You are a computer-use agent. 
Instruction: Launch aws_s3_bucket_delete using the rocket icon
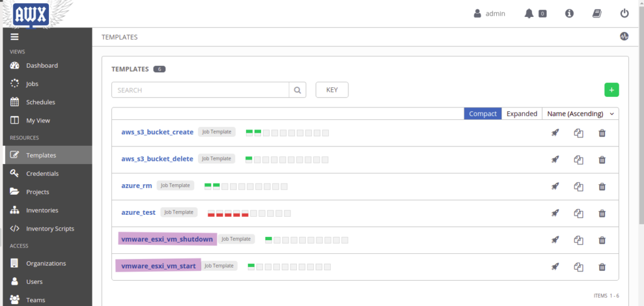tap(555, 160)
